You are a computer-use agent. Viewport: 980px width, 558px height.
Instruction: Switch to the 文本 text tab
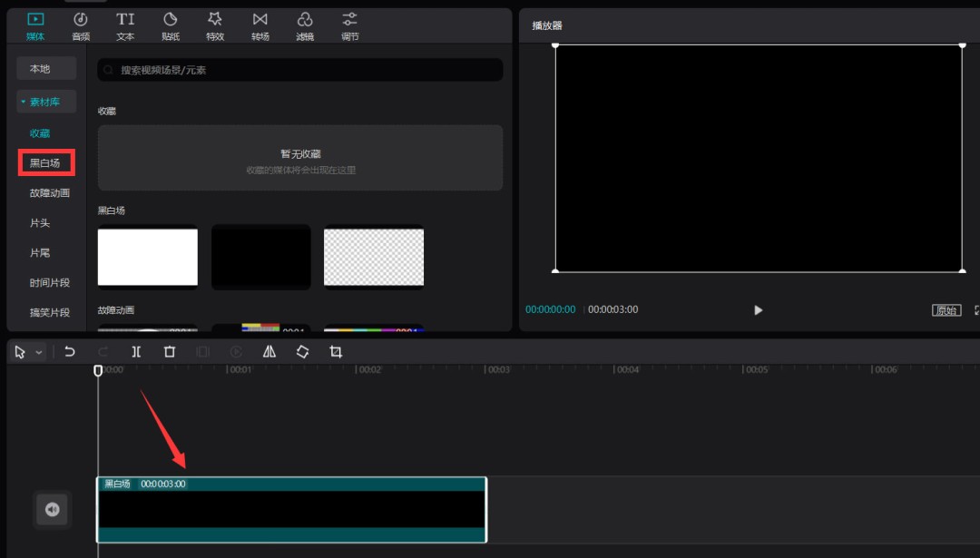125,25
